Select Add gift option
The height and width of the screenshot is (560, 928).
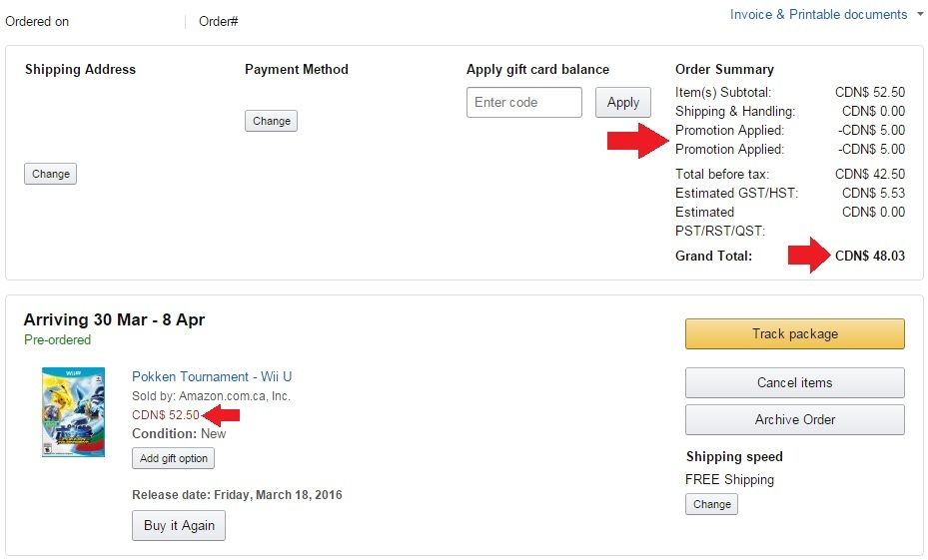[173, 458]
